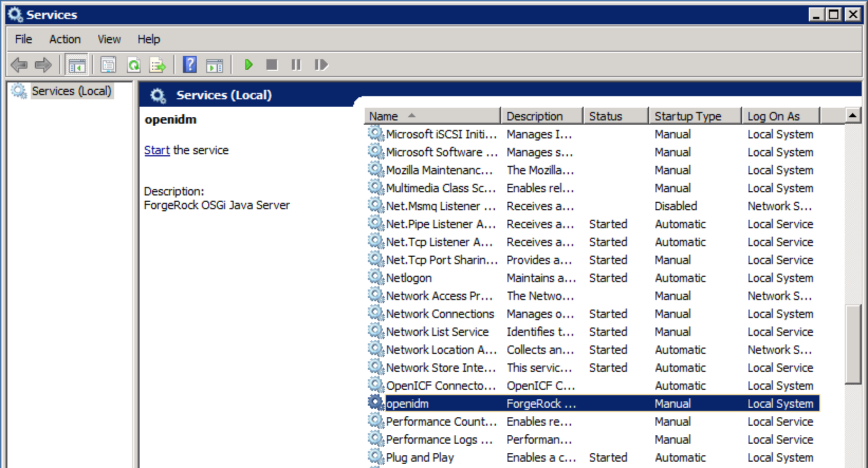Click the 'The Mozilla...' description cell
Viewport: 868px width, 468px height.
(x=540, y=170)
